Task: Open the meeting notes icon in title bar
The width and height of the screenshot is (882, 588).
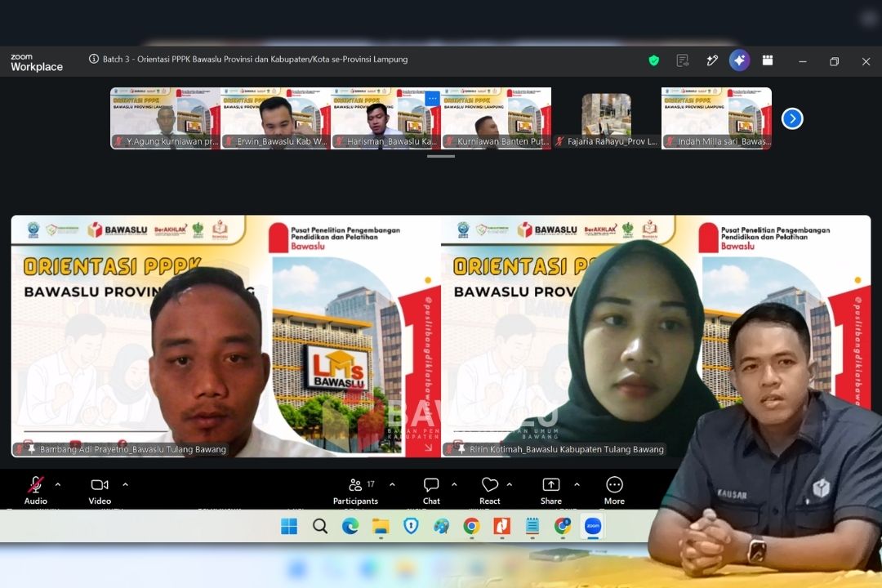Action: coord(682,60)
